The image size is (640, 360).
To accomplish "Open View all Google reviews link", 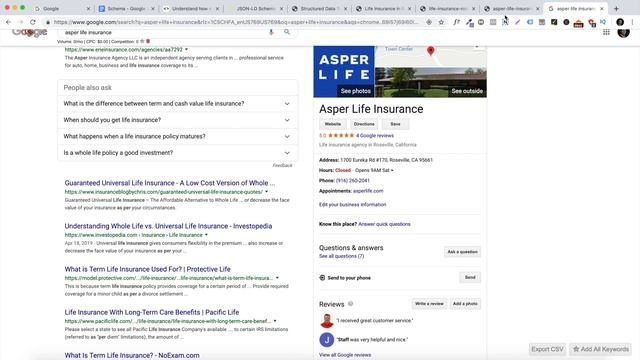I will point(345,355).
